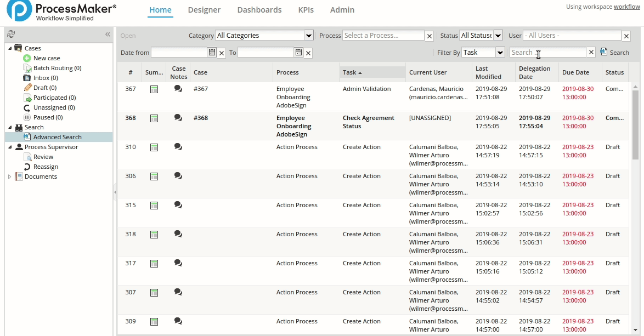Open the Category dropdown
This screenshot has width=644, height=336.
click(x=308, y=36)
